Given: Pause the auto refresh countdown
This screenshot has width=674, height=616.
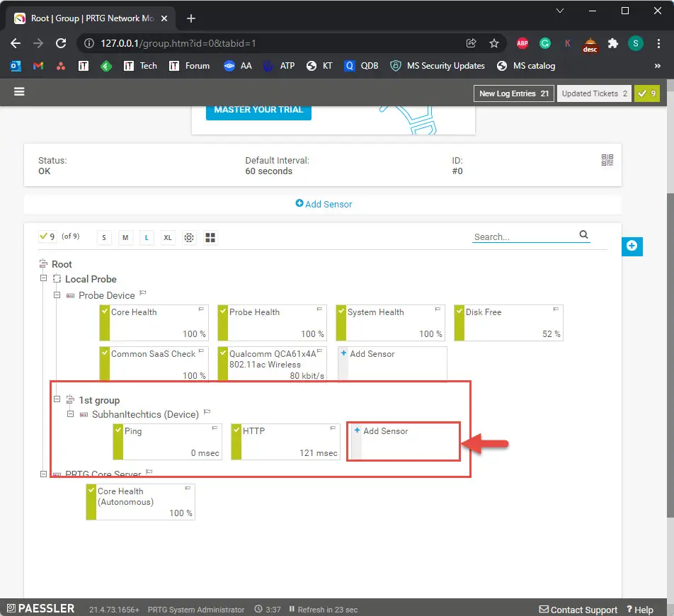Looking at the screenshot, I should (292, 609).
